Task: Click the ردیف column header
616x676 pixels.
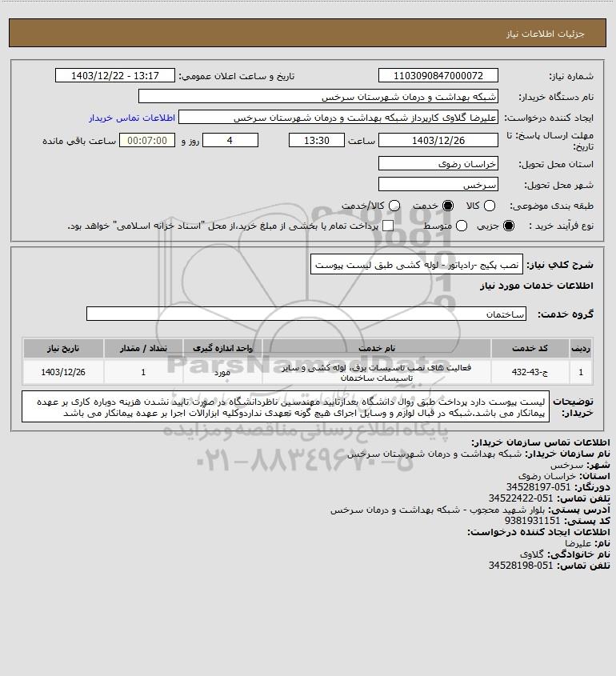Action: pos(581,348)
